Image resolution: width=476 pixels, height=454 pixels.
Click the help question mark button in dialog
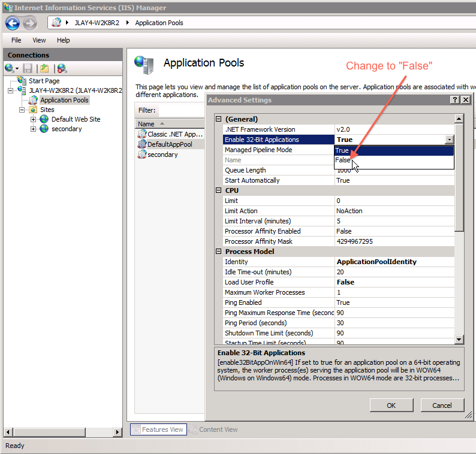click(455, 100)
